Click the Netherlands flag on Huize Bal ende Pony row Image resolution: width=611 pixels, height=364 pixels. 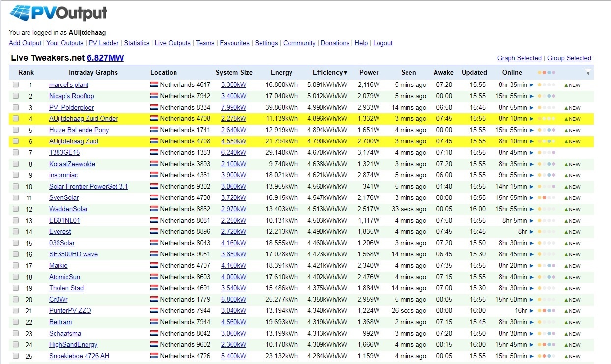pyautogui.click(x=154, y=130)
